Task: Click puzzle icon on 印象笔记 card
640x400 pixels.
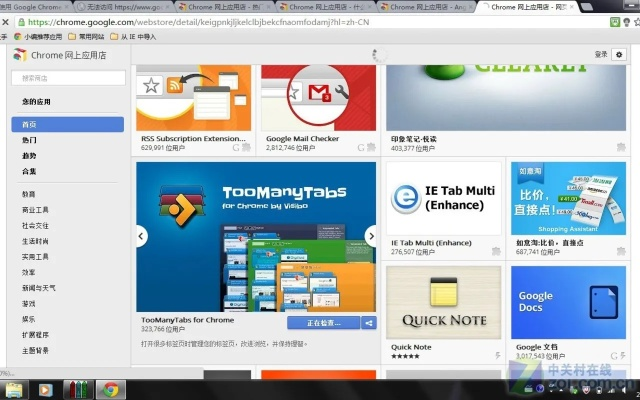Action: point(621,147)
